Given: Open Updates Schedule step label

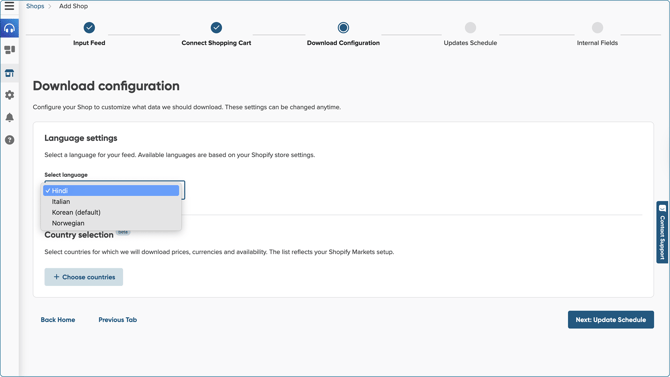Looking at the screenshot, I should pyautogui.click(x=470, y=43).
